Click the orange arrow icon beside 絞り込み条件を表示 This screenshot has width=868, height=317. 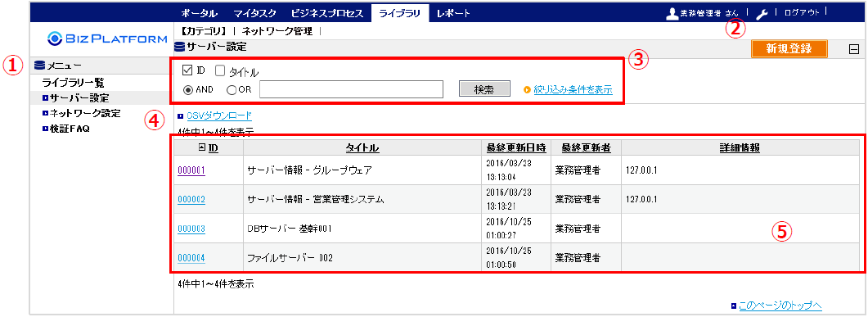pos(527,89)
